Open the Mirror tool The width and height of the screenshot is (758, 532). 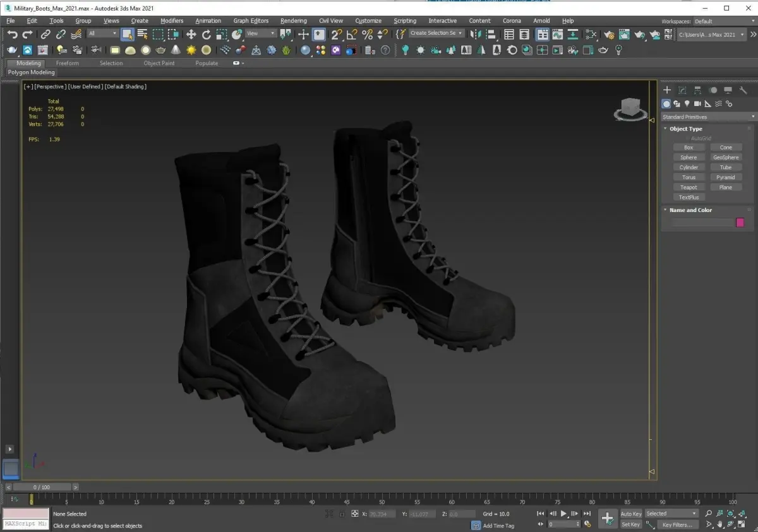pos(477,34)
